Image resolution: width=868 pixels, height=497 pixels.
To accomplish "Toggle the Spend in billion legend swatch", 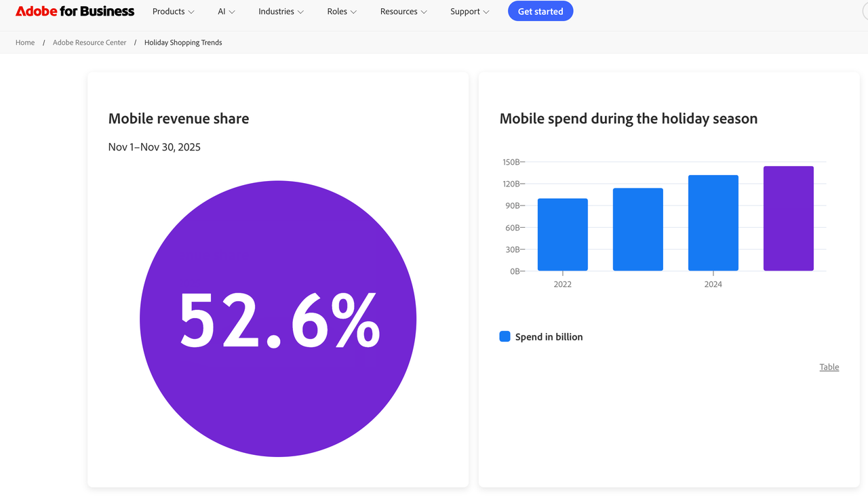I will click(505, 337).
